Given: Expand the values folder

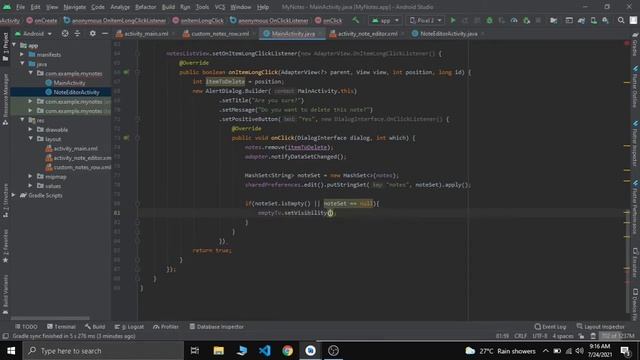Looking at the screenshot, I should click(x=31, y=186).
